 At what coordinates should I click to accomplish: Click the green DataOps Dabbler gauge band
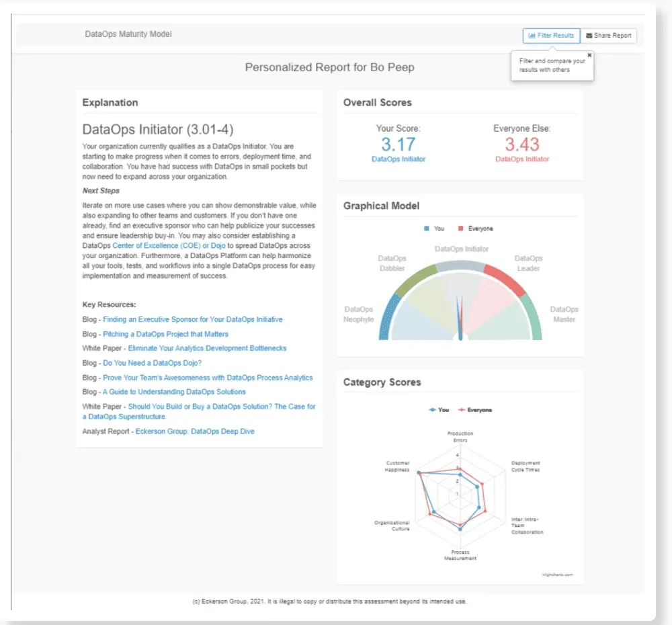(x=415, y=280)
